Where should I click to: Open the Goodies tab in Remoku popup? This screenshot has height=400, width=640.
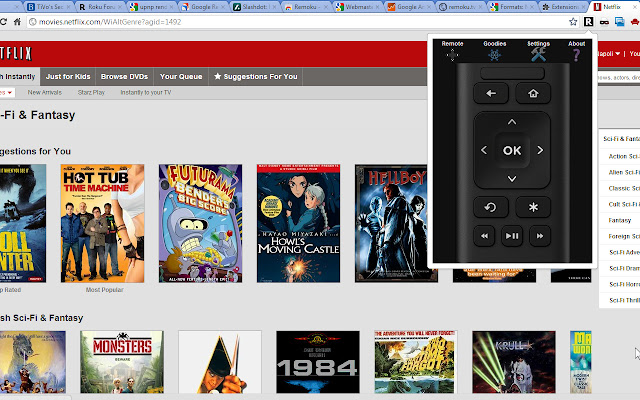click(494, 51)
